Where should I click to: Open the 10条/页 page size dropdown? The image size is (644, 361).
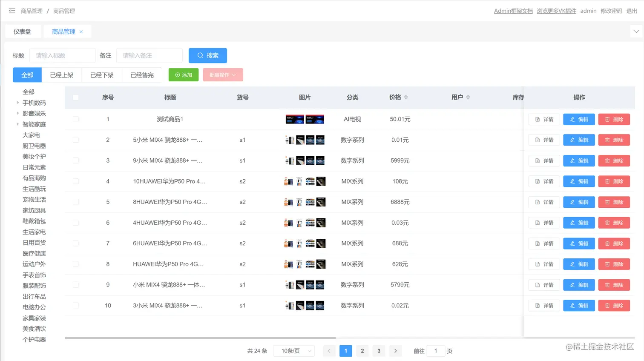[x=294, y=351]
